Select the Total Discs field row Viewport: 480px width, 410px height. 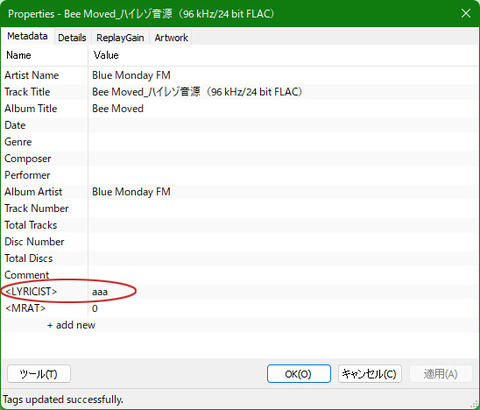pyautogui.click(x=240, y=259)
